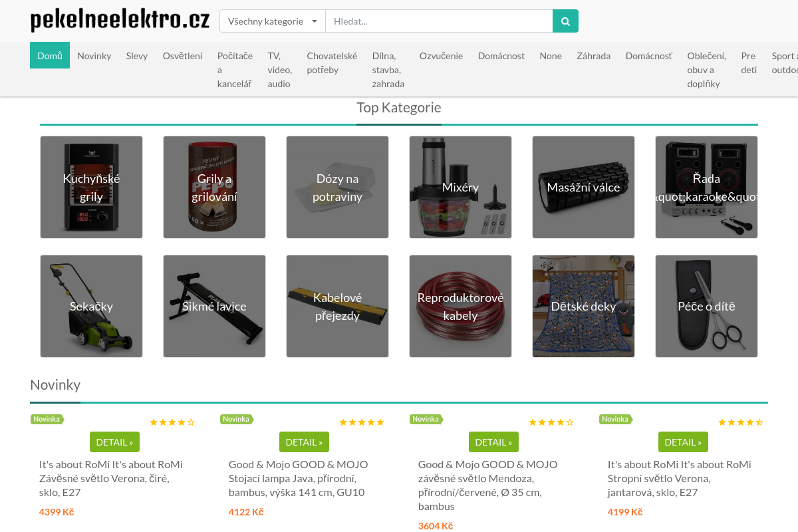Open the Reproduktorové kabely category tile
This screenshot has height=532, width=798.
coord(460,307)
